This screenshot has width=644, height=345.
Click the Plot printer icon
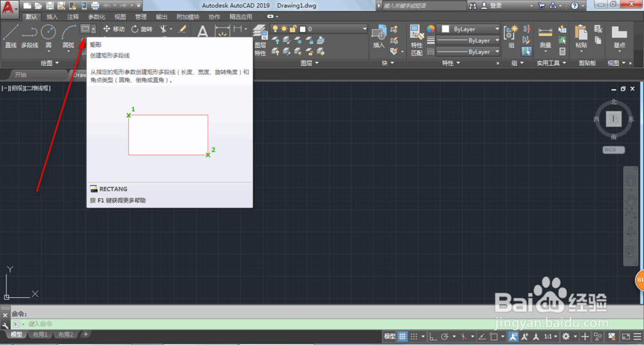(95, 5)
